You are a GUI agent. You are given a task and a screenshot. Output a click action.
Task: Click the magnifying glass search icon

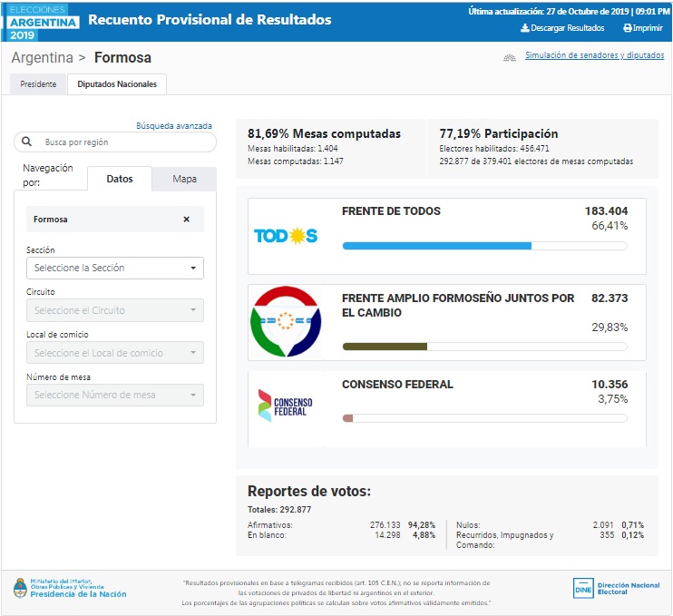(26, 142)
